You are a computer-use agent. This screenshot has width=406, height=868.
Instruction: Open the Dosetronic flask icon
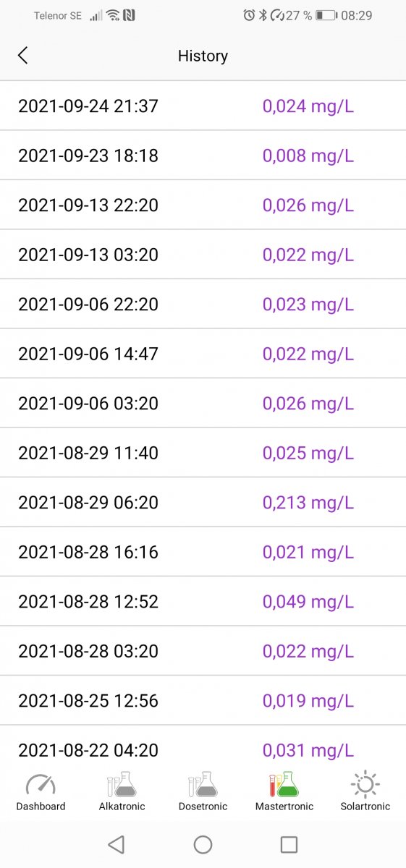tap(203, 784)
